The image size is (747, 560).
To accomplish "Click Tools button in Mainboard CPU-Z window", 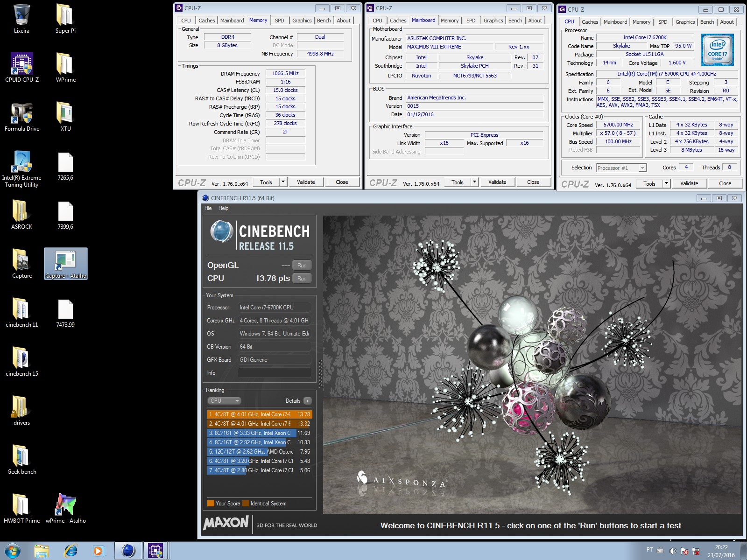I will point(458,182).
